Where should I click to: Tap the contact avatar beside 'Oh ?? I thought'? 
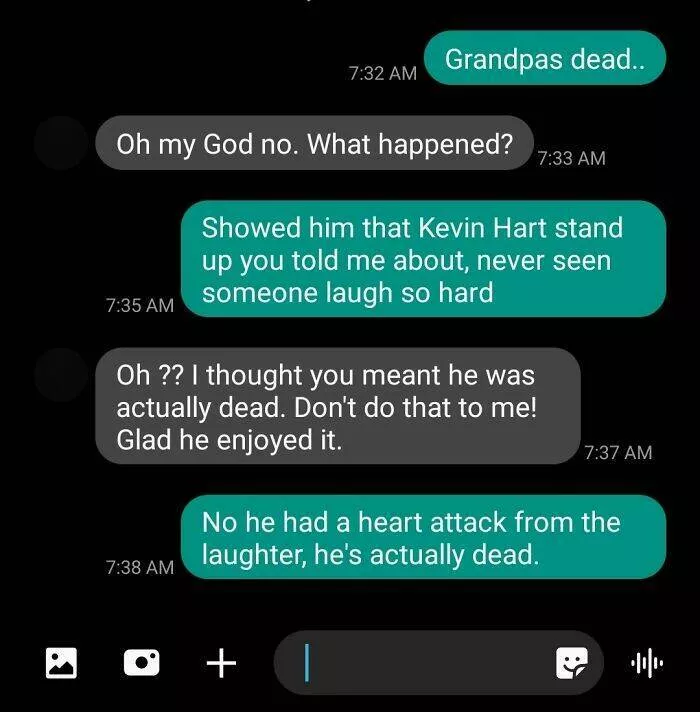(x=61, y=375)
